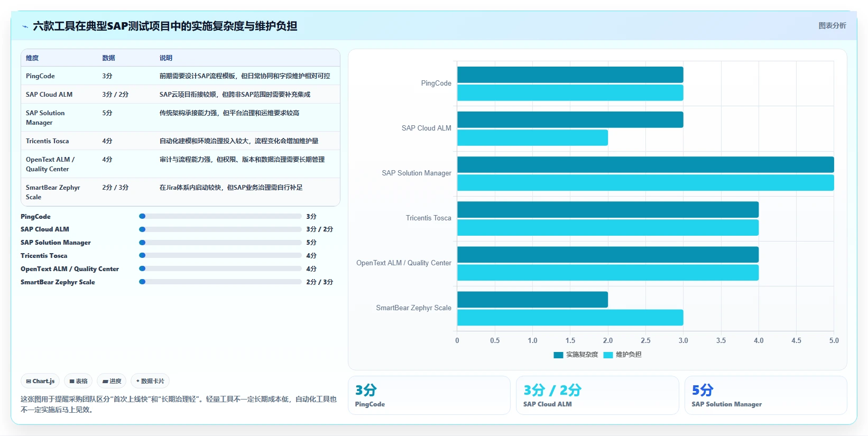The image size is (868, 436).
Task: Click the footnote starting 这张图用于提醒采购团队
Action: coord(179,404)
